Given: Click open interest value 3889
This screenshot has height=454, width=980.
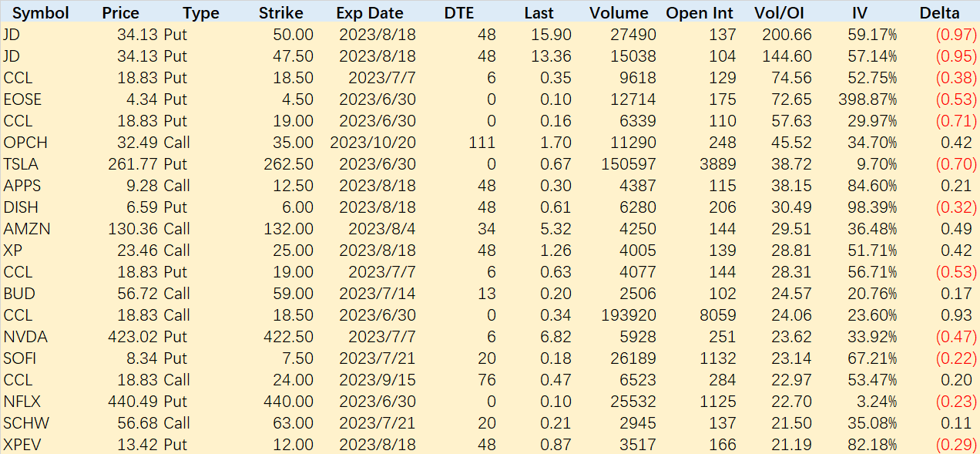Looking at the screenshot, I should [x=718, y=164].
